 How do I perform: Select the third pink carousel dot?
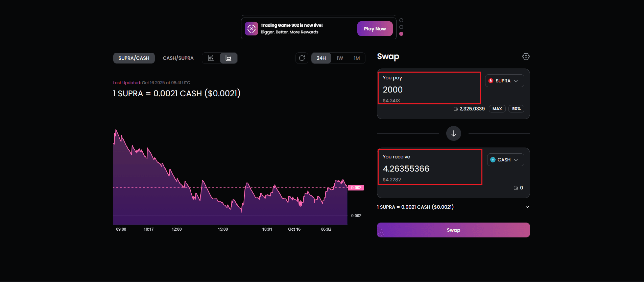click(401, 34)
